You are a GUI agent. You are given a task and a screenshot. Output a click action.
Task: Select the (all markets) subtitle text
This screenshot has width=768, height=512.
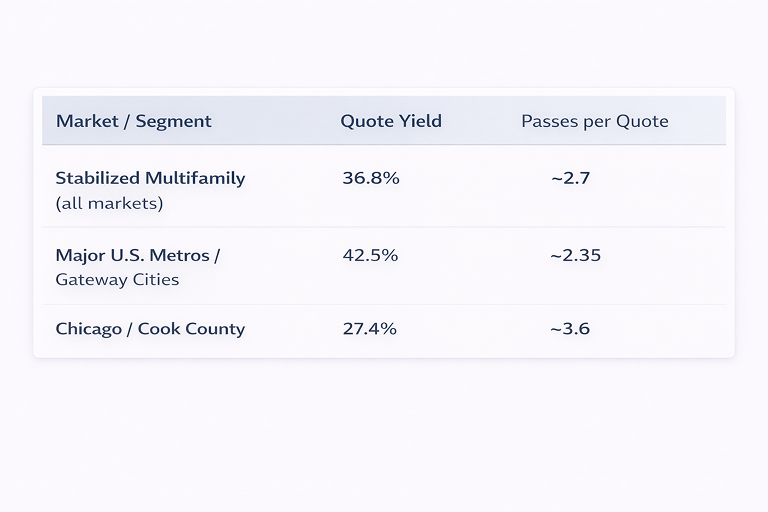pyautogui.click(x=109, y=203)
